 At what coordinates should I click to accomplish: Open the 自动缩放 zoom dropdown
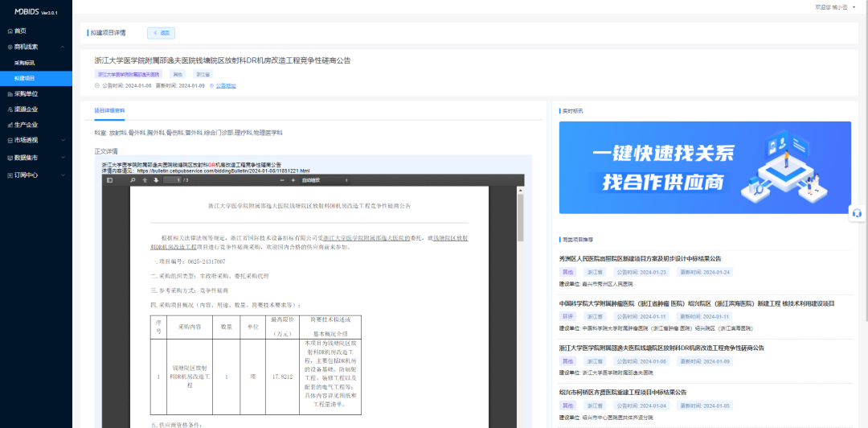325,180
